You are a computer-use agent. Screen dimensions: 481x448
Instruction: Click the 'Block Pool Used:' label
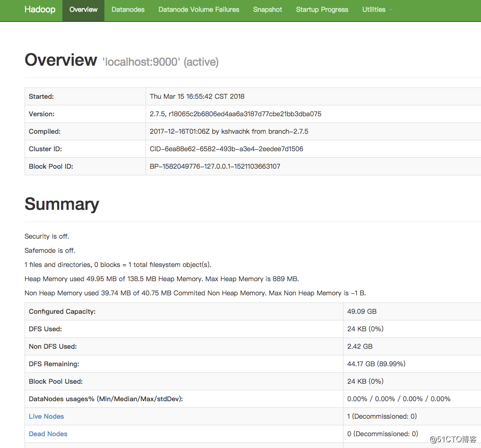point(56,381)
